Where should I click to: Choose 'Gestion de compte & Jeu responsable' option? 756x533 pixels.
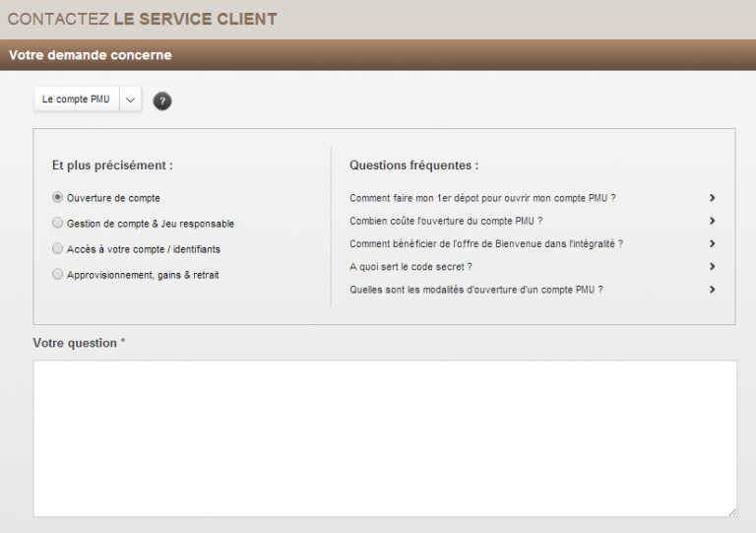point(58,224)
